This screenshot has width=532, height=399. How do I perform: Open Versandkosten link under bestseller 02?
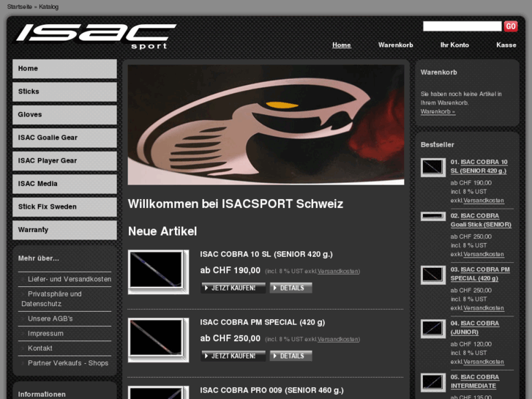pyautogui.click(x=484, y=254)
